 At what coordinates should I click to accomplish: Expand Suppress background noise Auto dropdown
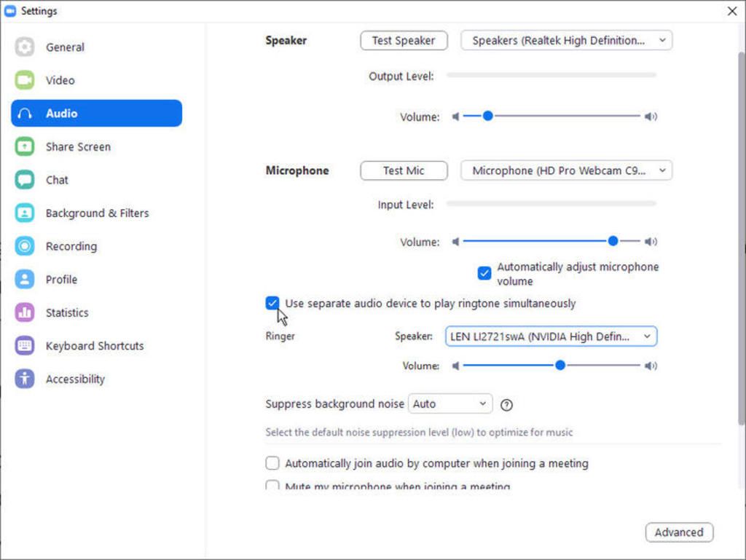450,403
